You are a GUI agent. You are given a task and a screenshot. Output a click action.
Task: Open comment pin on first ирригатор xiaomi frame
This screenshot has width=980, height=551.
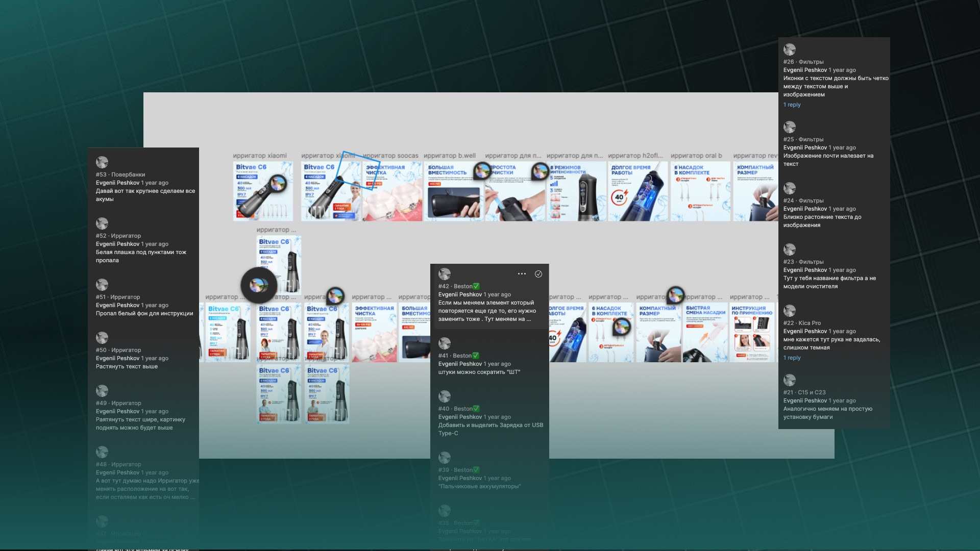(278, 183)
